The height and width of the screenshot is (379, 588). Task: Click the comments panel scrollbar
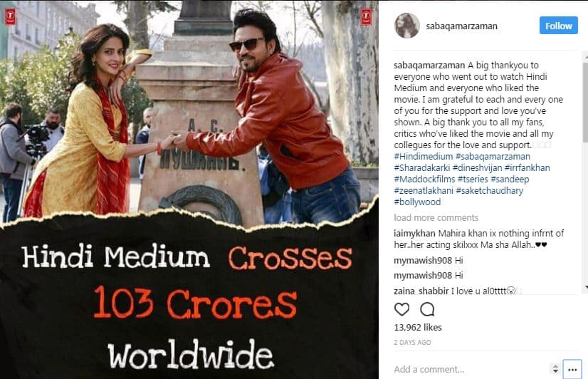pyautogui.click(x=585, y=171)
